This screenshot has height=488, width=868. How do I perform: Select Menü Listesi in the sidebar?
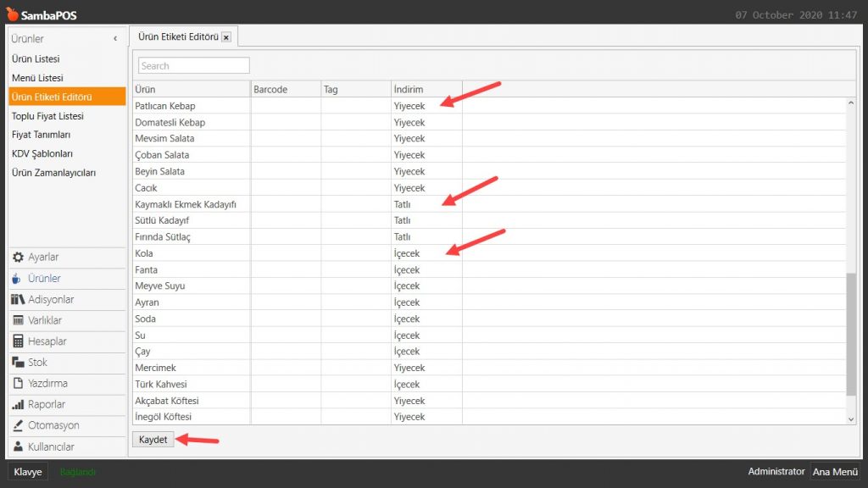(x=37, y=78)
